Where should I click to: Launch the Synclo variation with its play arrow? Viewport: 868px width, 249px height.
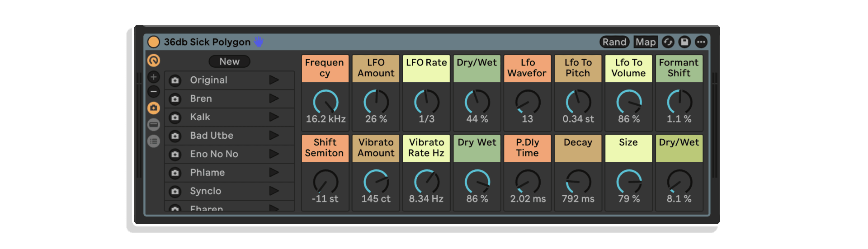274,191
